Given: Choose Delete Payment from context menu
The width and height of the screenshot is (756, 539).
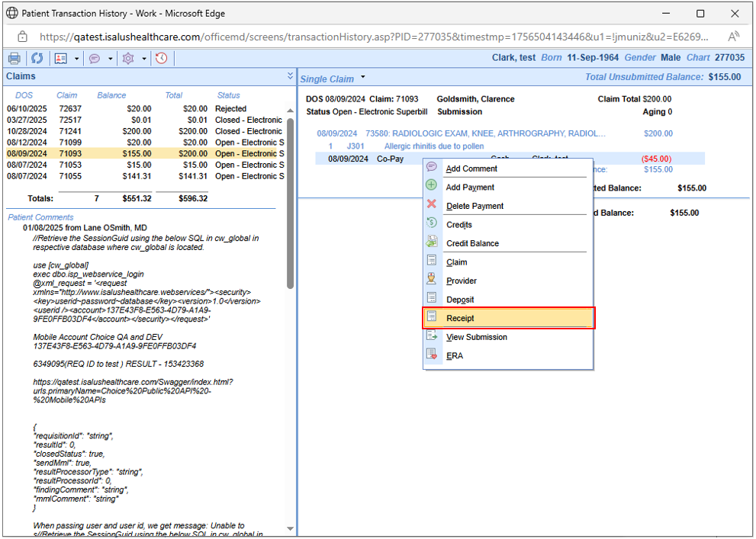Looking at the screenshot, I should pos(475,206).
